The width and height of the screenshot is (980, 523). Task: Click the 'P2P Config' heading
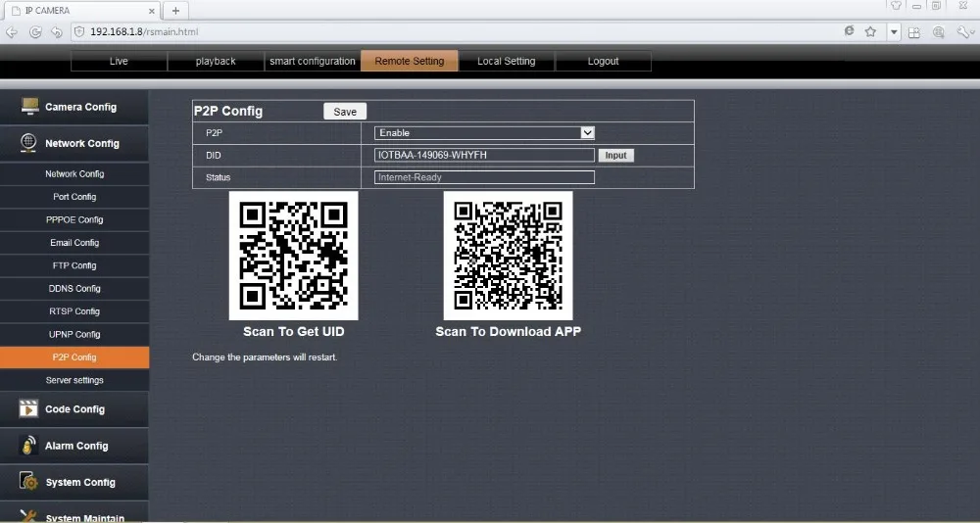click(228, 112)
